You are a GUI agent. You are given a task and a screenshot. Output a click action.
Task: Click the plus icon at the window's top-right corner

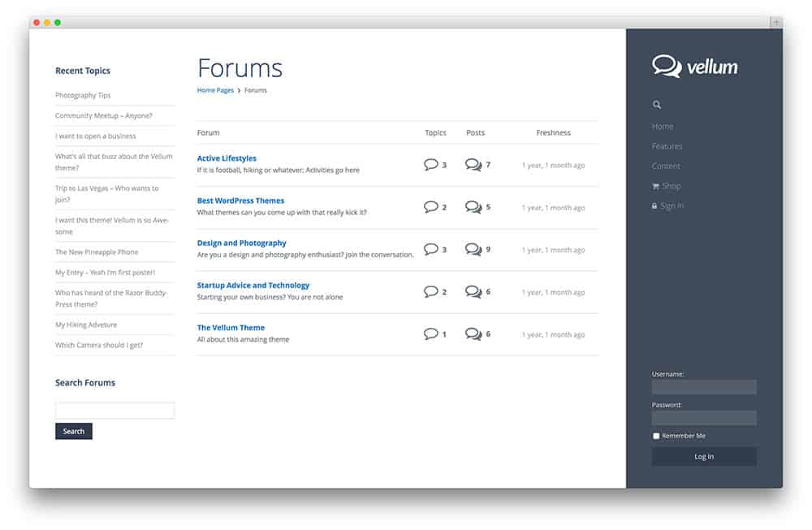(775, 22)
